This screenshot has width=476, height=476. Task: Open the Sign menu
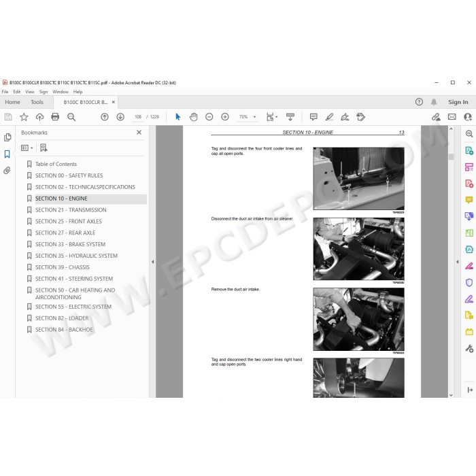click(x=44, y=92)
